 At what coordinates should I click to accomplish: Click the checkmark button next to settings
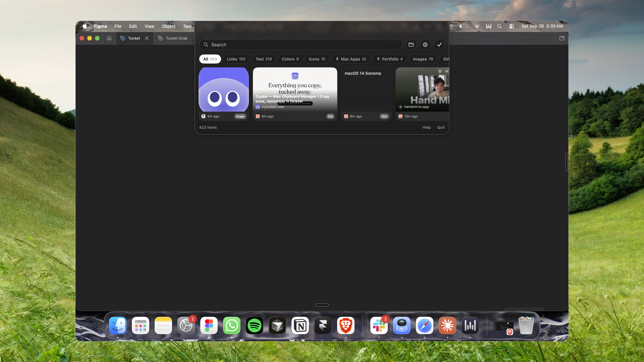(x=439, y=45)
